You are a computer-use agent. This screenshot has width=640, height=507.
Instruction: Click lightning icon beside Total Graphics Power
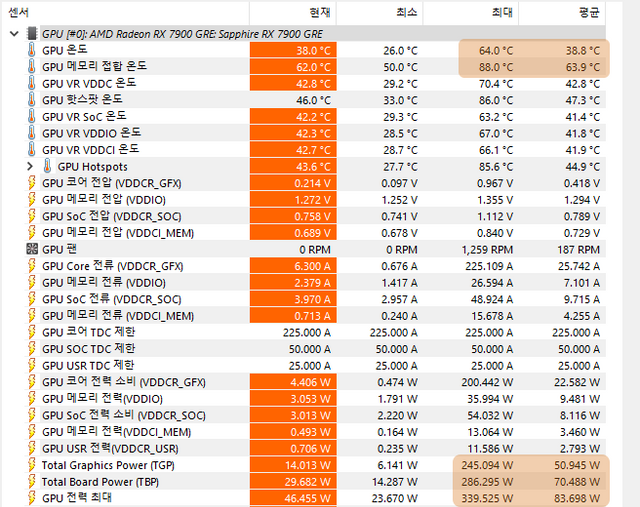(31, 465)
